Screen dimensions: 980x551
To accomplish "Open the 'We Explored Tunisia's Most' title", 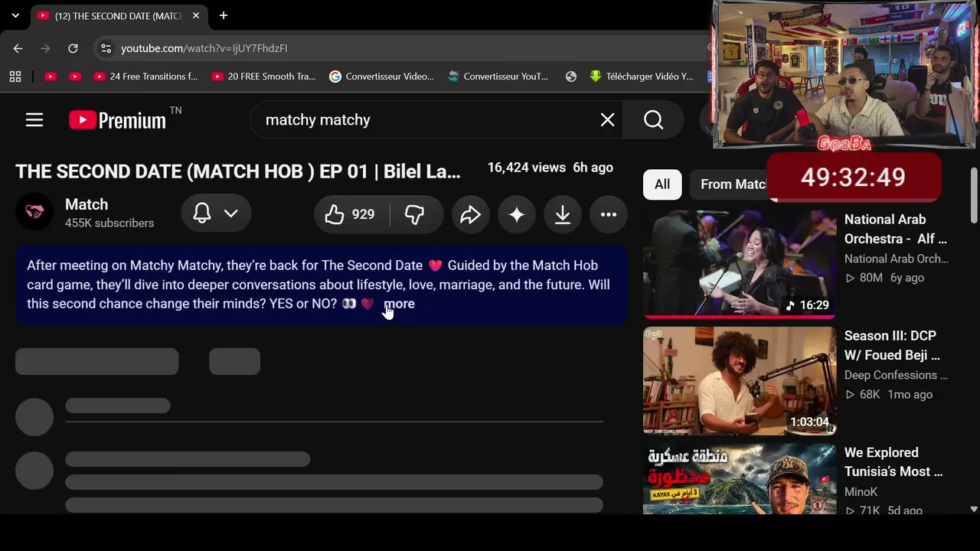I will point(893,462).
